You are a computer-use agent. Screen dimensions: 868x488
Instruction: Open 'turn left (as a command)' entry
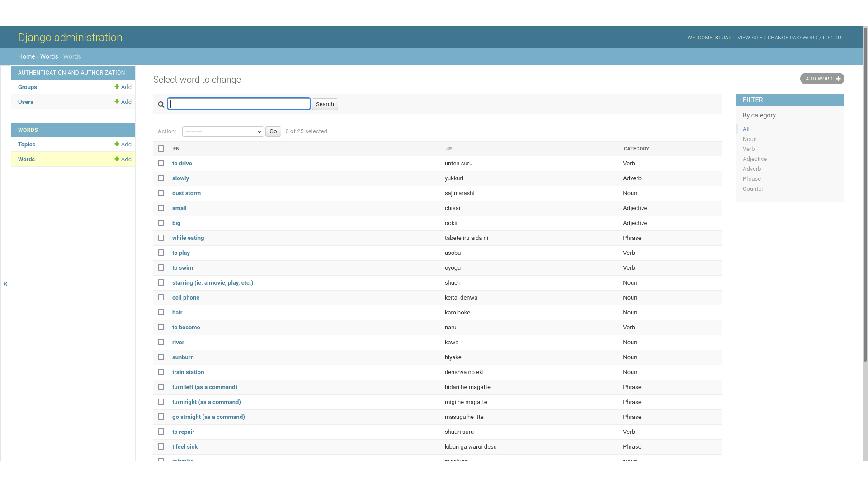click(204, 387)
